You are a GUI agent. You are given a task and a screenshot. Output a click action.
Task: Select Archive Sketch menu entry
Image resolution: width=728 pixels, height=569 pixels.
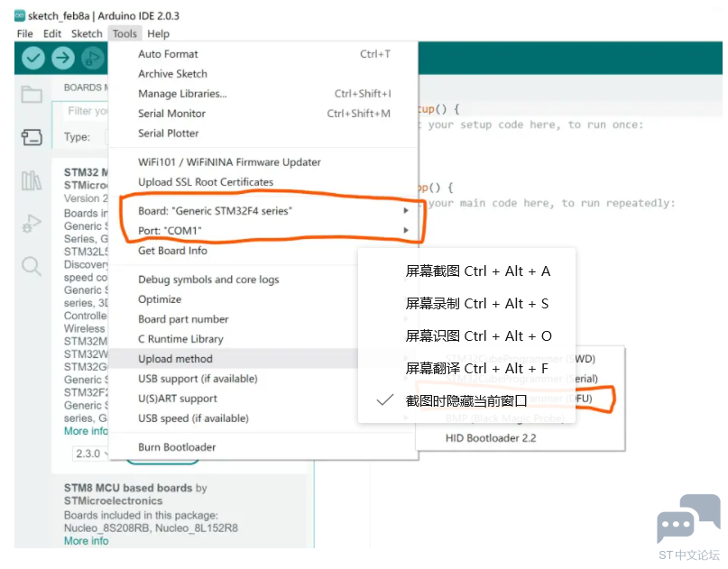(263, 74)
